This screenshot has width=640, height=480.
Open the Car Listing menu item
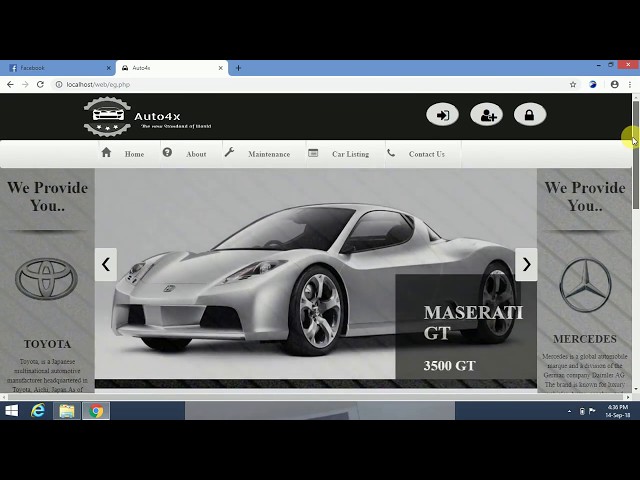[x=350, y=154]
